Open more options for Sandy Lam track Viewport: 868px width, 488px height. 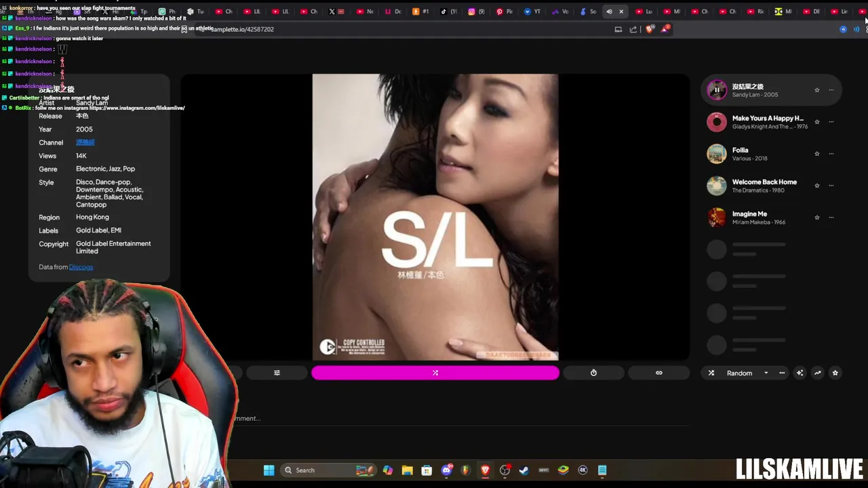pos(831,90)
